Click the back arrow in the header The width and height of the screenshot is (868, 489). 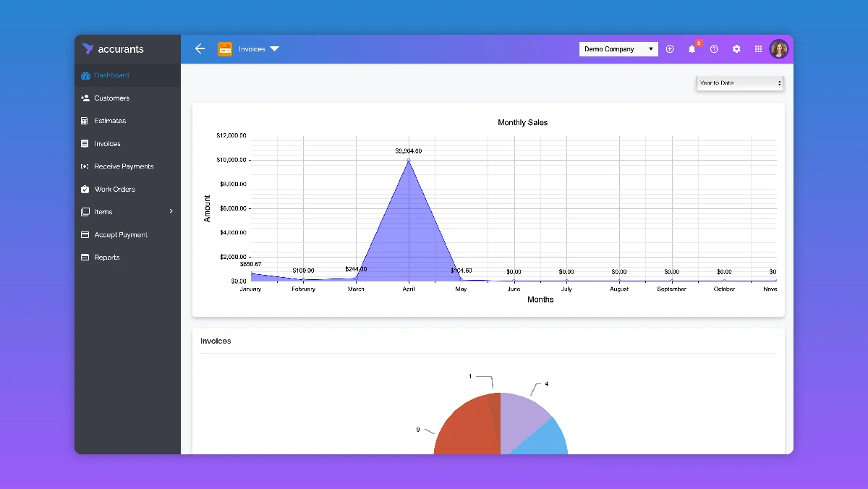(x=200, y=49)
